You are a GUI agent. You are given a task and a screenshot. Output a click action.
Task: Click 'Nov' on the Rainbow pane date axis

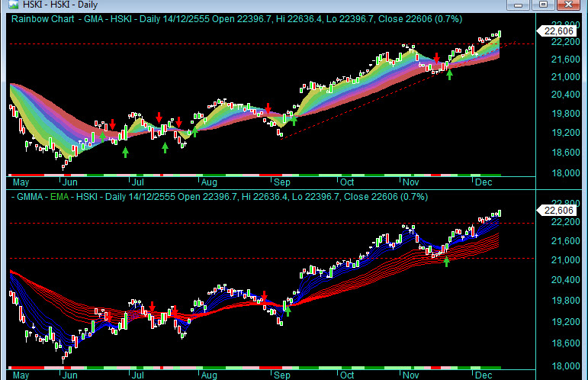(410, 182)
